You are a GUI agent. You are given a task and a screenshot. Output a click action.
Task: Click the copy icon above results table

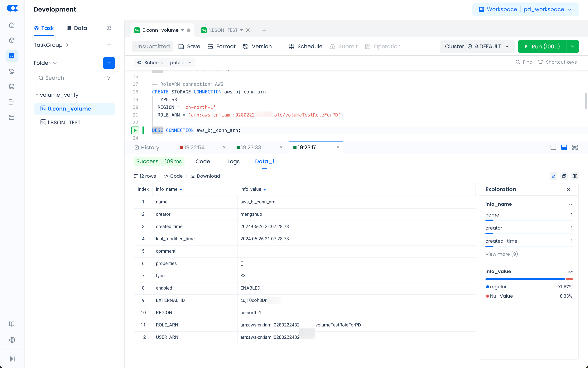[x=564, y=176]
